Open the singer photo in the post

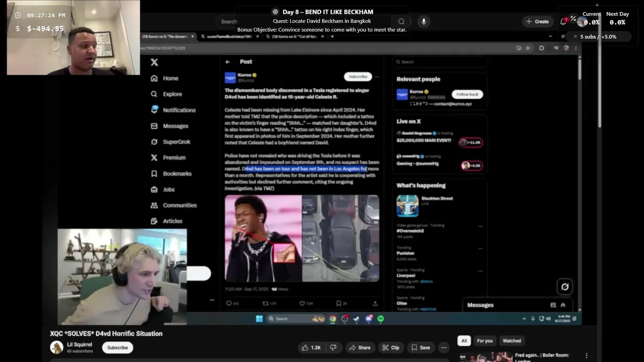(263, 238)
